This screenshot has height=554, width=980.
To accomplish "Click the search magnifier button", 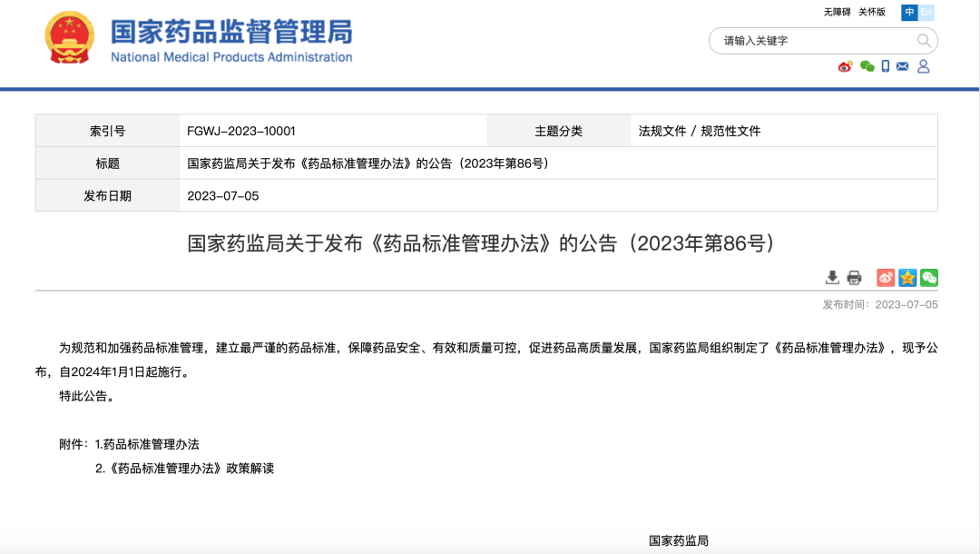I will point(924,41).
